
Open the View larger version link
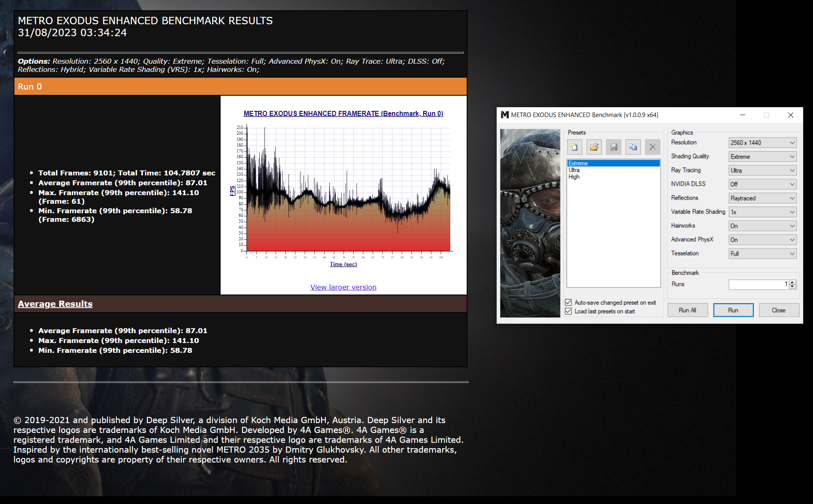343,287
